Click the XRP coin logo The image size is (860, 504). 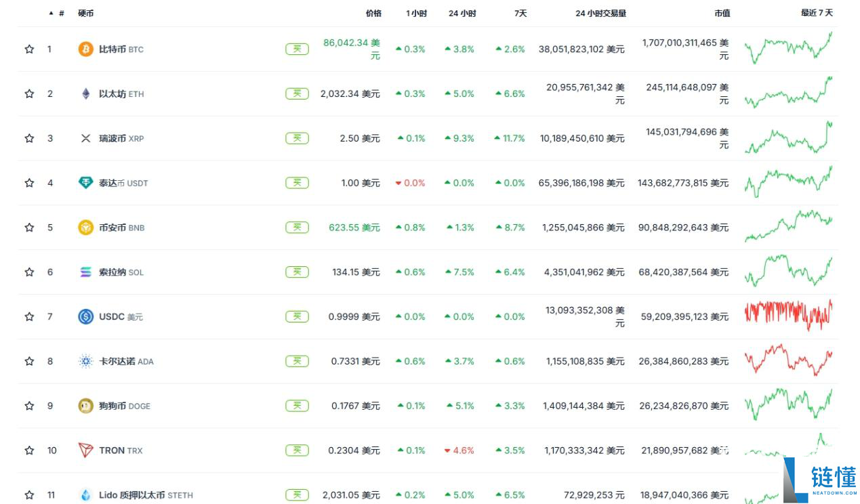[85, 138]
